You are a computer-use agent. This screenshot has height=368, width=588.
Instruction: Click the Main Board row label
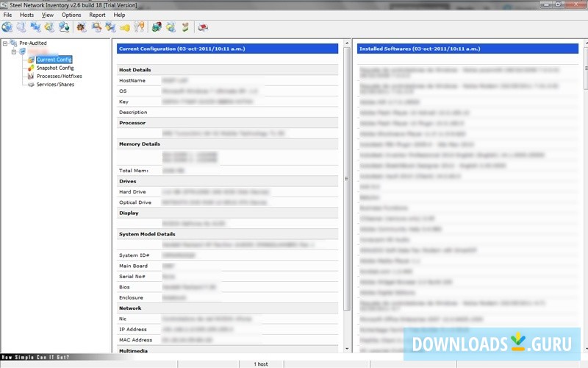134,266
